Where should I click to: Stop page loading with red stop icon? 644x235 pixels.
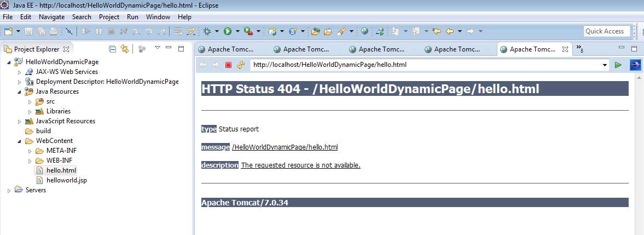point(229,65)
